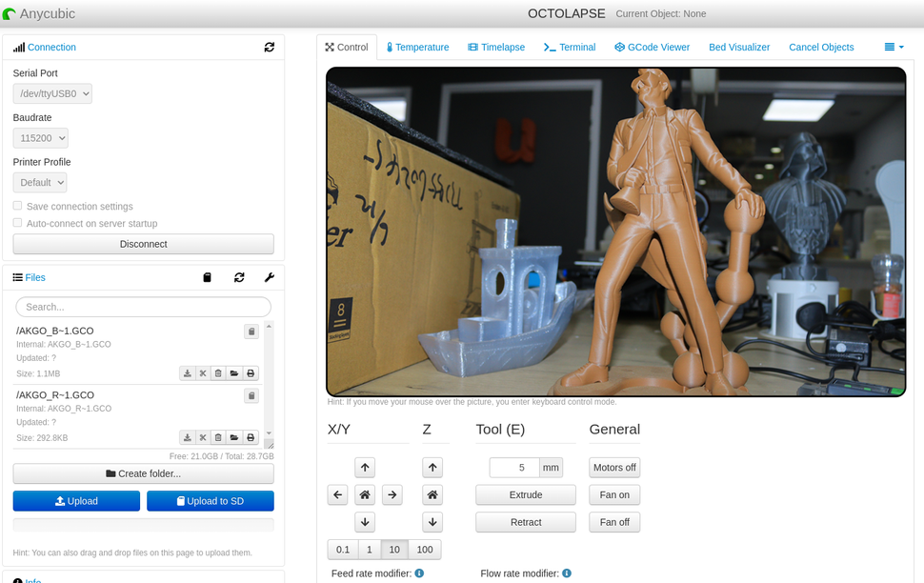Select the 10mm jog distance toggle
This screenshot has height=583, width=924.
click(x=394, y=549)
